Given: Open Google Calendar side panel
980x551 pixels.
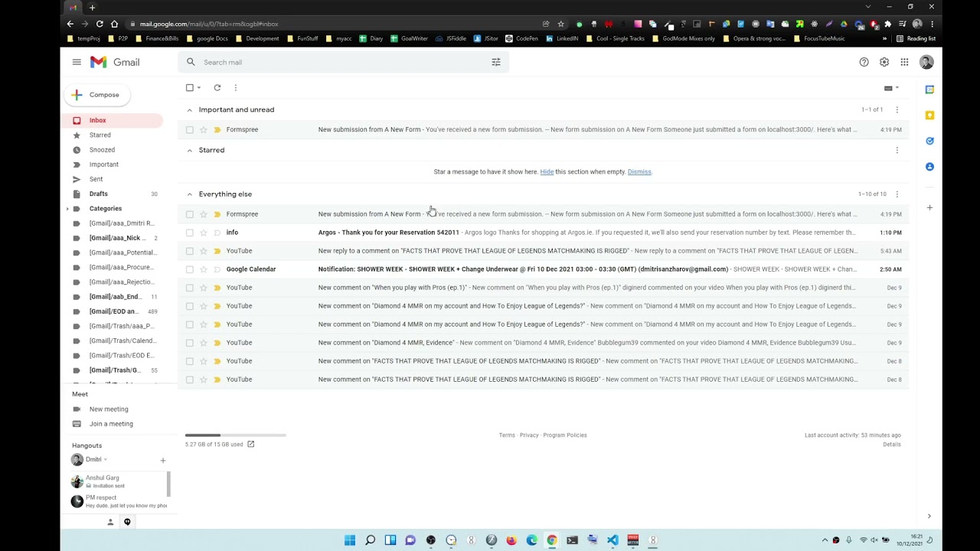Looking at the screenshot, I should (x=929, y=90).
